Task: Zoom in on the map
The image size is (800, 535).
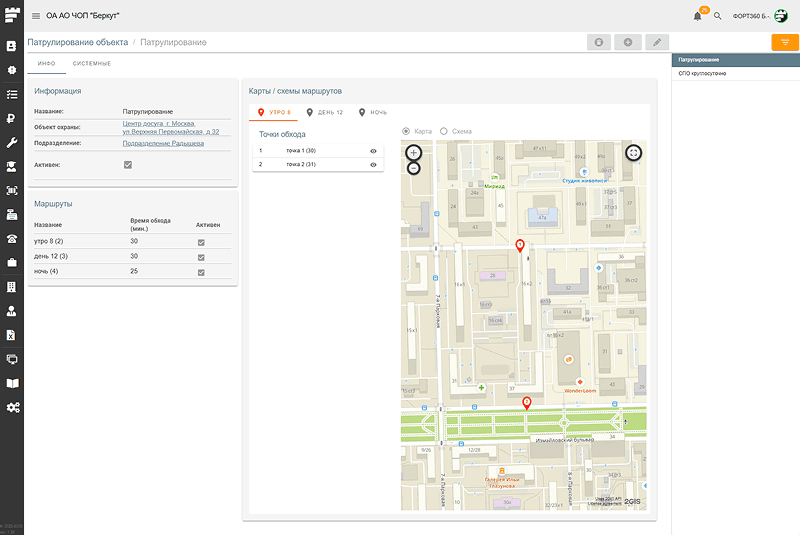Action: 414,153
